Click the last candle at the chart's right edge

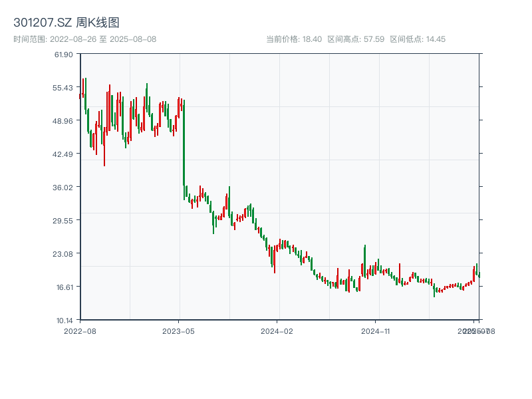pos(479,275)
